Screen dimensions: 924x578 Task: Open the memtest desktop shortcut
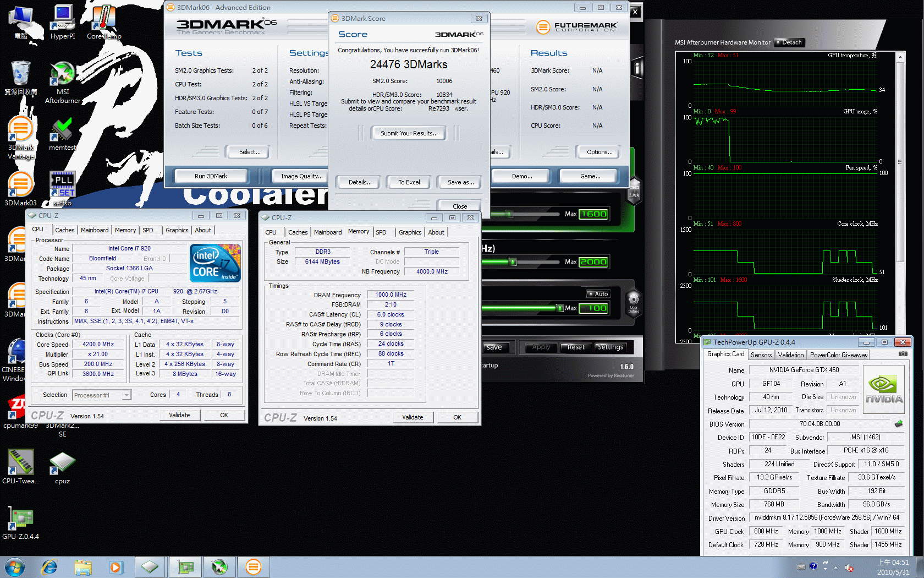(x=62, y=134)
